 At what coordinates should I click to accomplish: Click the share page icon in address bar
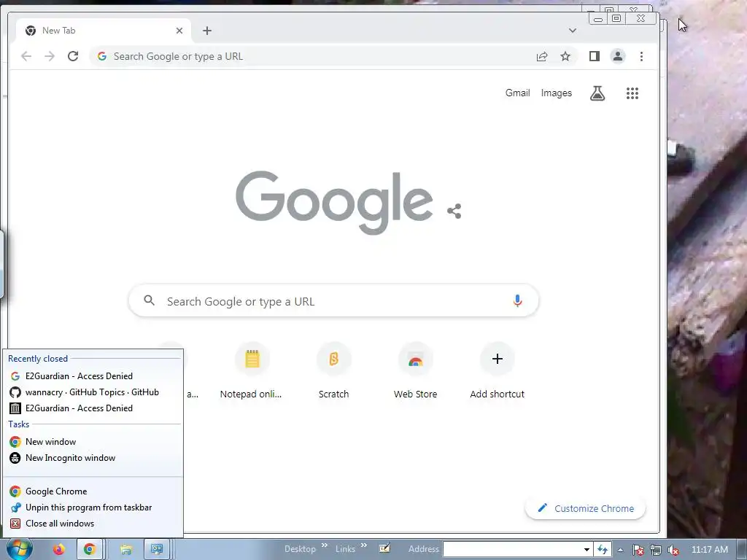(x=542, y=57)
